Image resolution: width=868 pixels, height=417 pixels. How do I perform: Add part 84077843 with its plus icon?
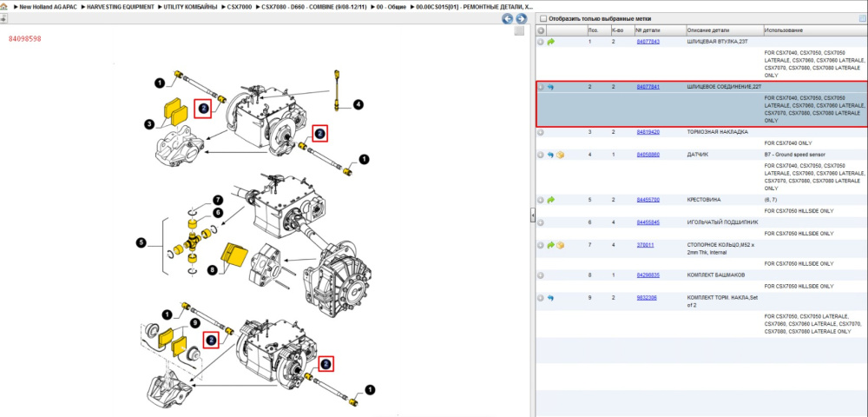click(541, 42)
